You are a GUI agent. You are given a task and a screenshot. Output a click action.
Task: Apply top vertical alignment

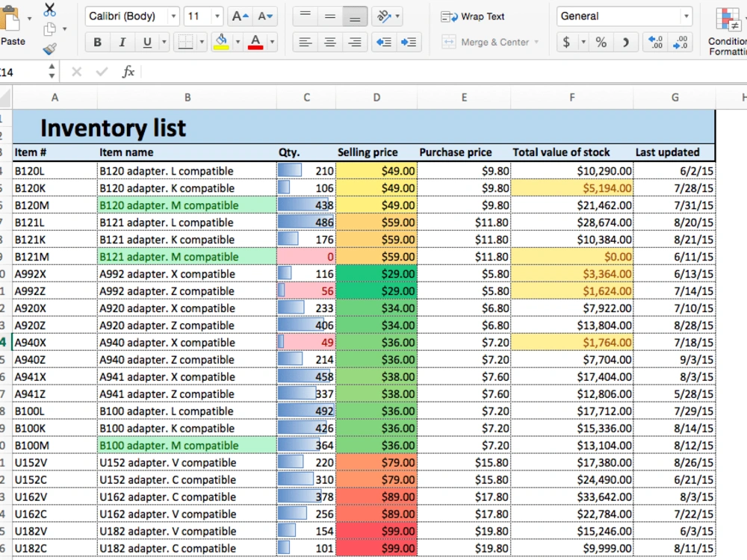306,16
